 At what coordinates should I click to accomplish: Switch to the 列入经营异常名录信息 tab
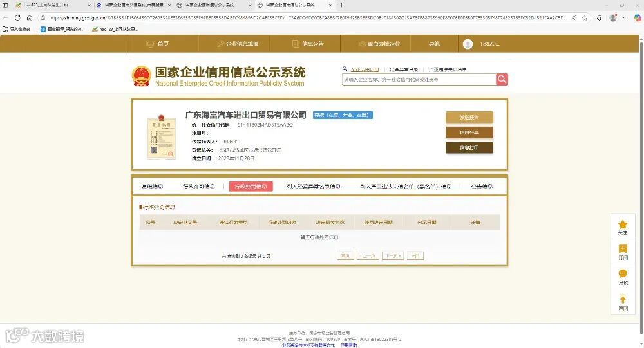pyautogui.click(x=314, y=187)
